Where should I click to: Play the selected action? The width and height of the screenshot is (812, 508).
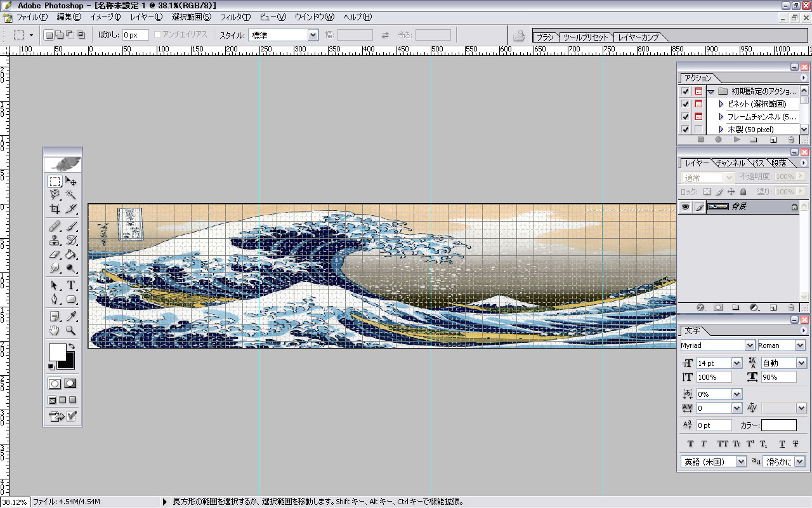tap(737, 139)
